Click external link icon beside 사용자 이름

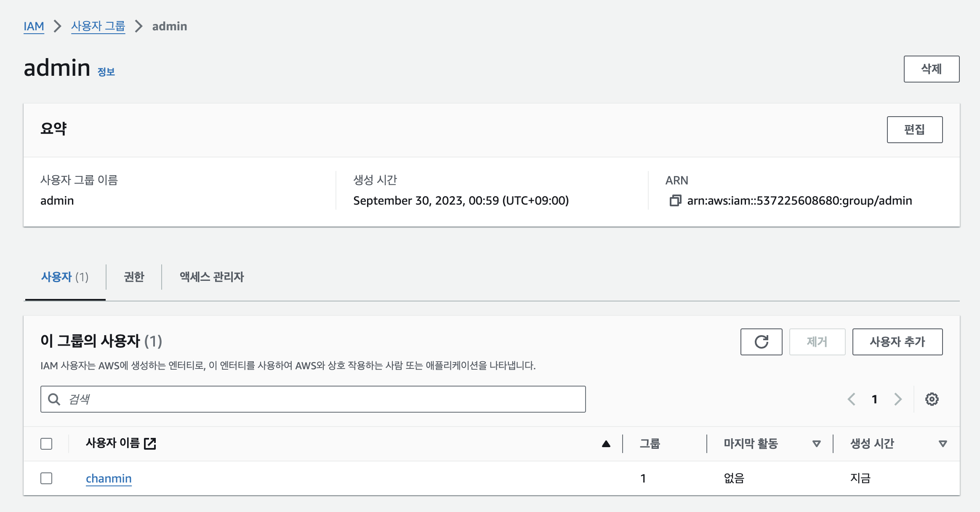[150, 443]
